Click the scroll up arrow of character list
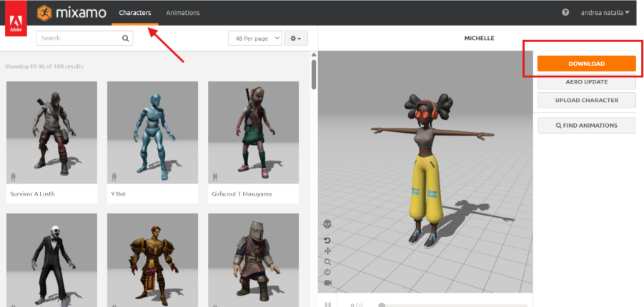 [314, 54]
